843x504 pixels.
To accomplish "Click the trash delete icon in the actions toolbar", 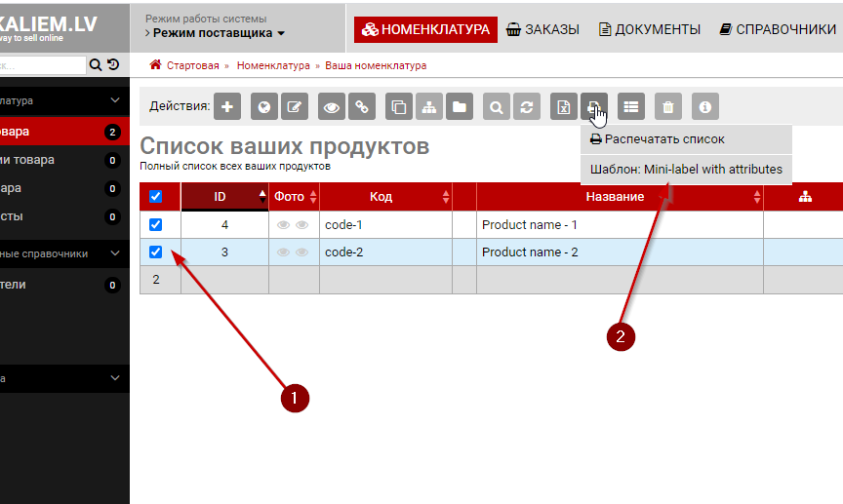I will pyautogui.click(x=668, y=107).
